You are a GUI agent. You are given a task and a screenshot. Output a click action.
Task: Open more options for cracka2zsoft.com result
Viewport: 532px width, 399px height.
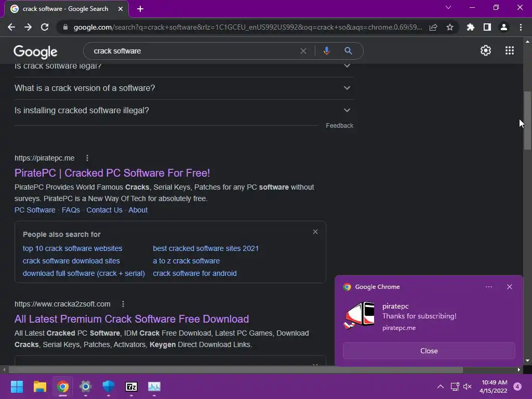click(x=123, y=304)
